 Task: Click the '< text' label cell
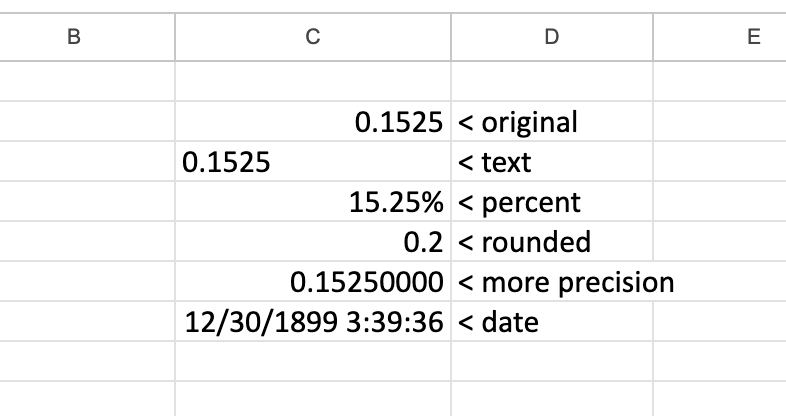click(x=552, y=162)
